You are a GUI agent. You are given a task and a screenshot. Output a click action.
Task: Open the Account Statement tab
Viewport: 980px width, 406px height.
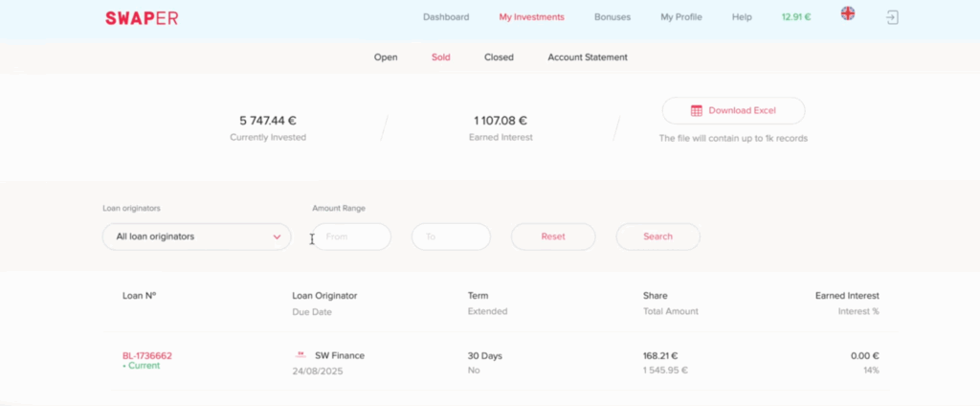click(588, 57)
